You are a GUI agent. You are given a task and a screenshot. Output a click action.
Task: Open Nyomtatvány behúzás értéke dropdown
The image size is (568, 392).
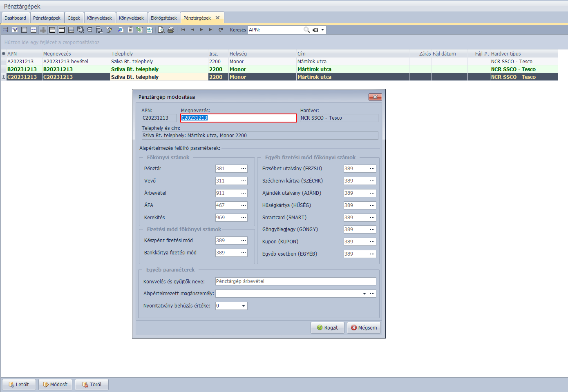point(244,306)
